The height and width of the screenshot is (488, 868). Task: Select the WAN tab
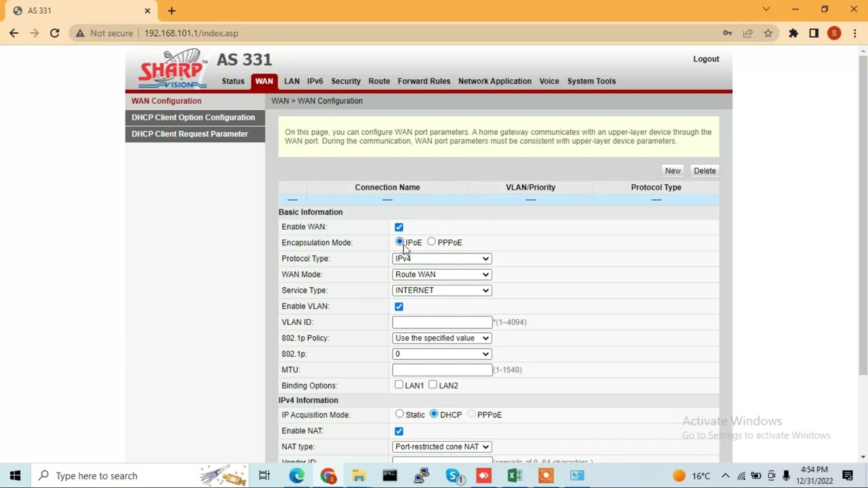(264, 81)
